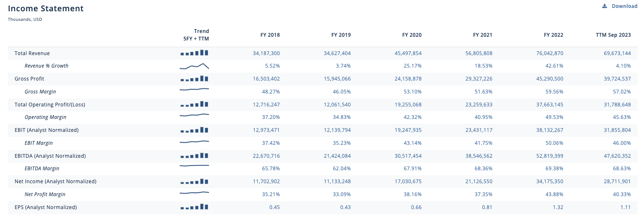Click the Net Income (Analyst Normalized) label
The height and width of the screenshot is (217, 644).
pos(56,182)
